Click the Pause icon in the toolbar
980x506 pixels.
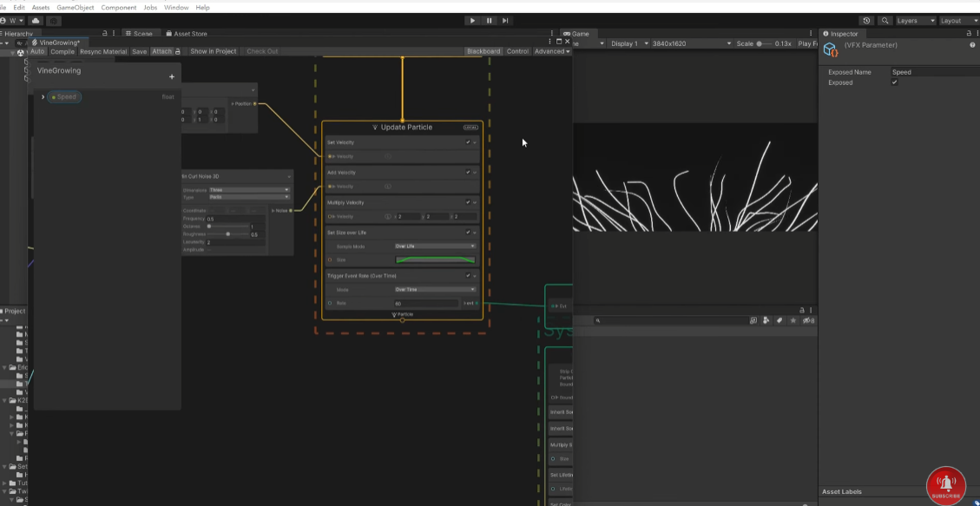(489, 20)
